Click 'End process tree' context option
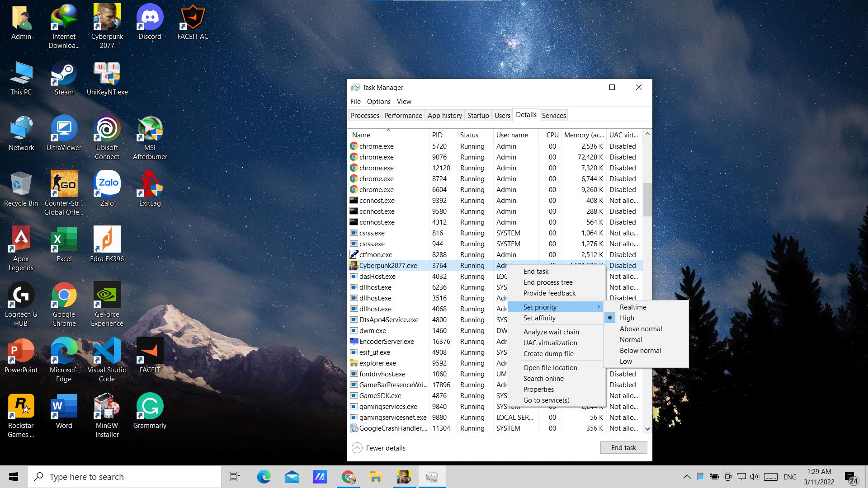868x488 pixels. (547, 282)
